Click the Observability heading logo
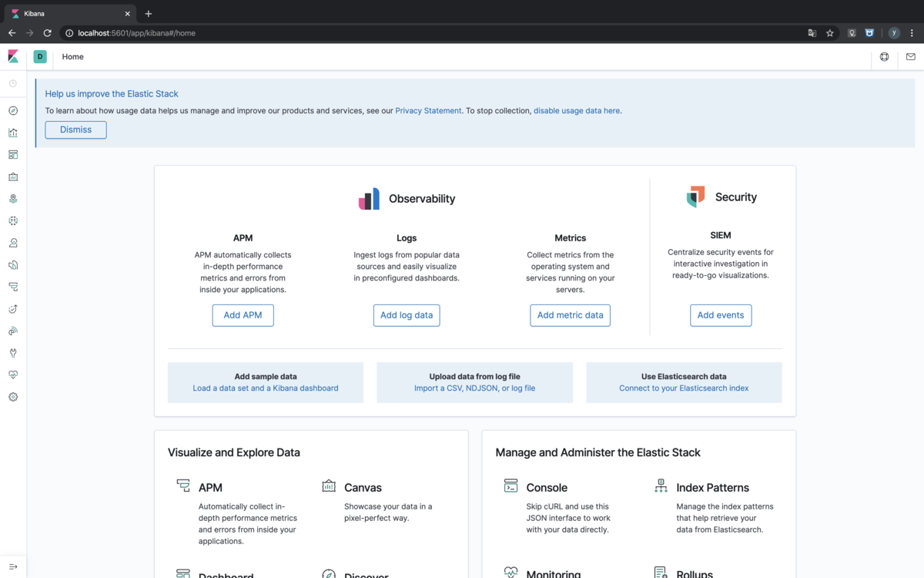The width and height of the screenshot is (924, 578). click(369, 199)
